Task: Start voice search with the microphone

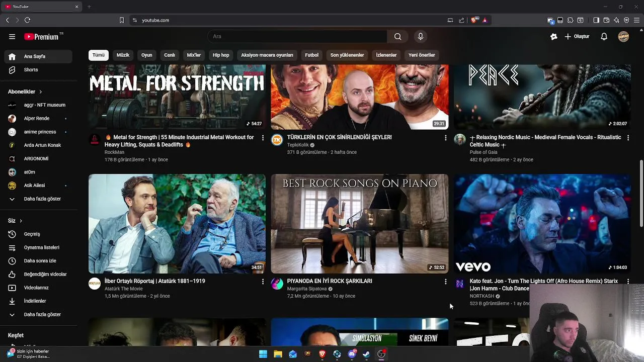Action: tap(421, 36)
